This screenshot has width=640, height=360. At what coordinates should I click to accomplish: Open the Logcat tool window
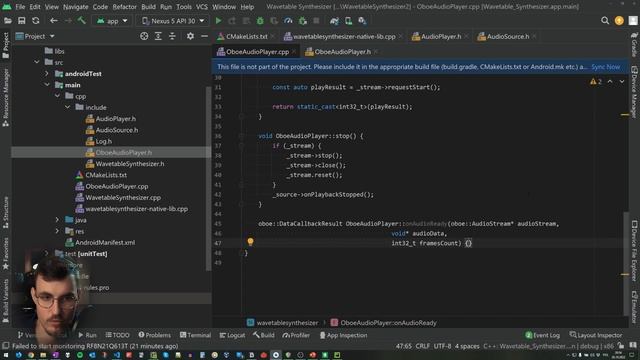click(x=232, y=335)
